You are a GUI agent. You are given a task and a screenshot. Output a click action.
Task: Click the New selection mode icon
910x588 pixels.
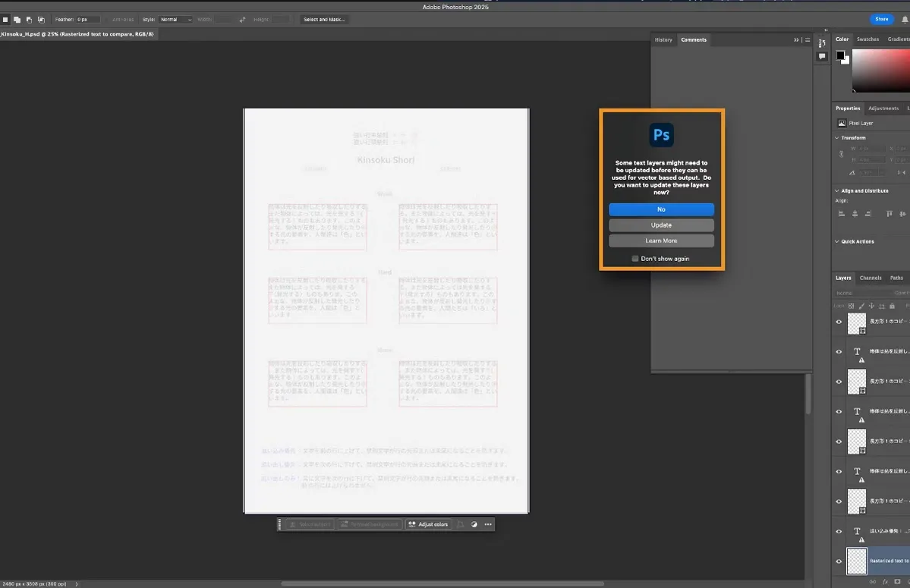[x=5, y=19]
